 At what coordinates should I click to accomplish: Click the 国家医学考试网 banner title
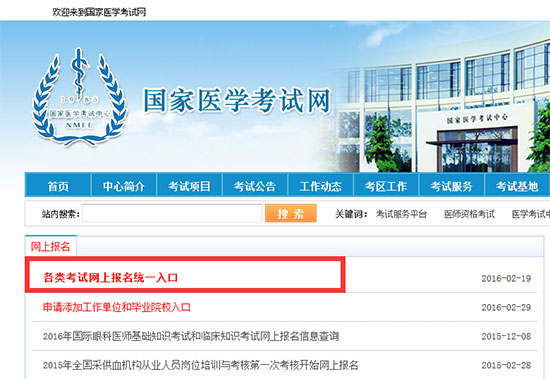pyautogui.click(x=237, y=101)
